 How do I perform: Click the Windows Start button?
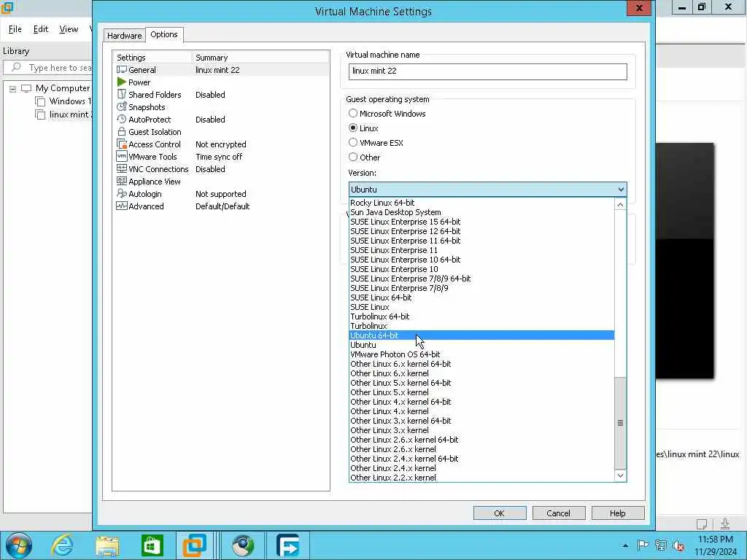pos(18,545)
